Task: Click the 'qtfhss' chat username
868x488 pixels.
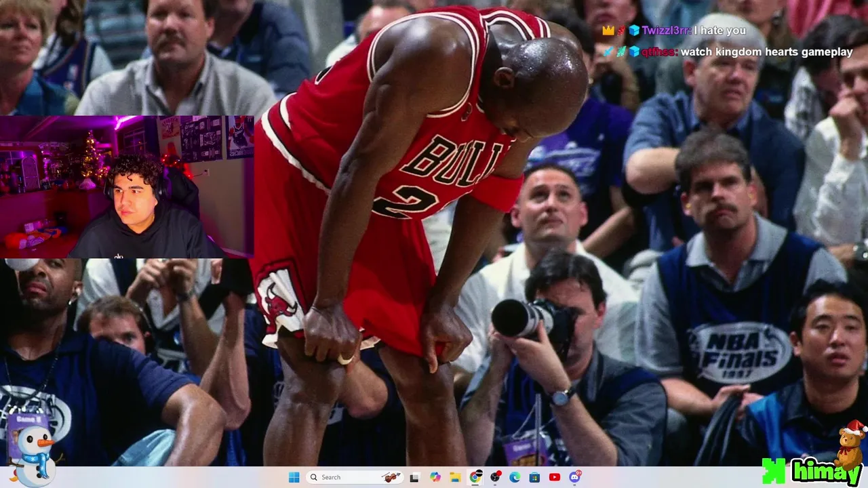Action: click(658, 52)
